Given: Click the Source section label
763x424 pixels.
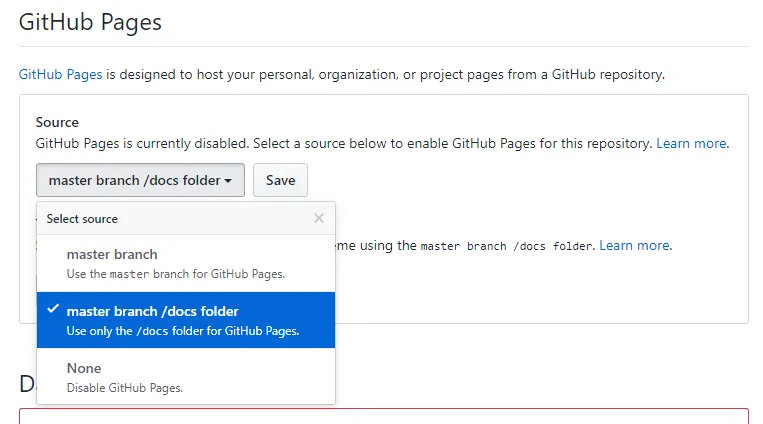Looking at the screenshot, I should 57,122.
